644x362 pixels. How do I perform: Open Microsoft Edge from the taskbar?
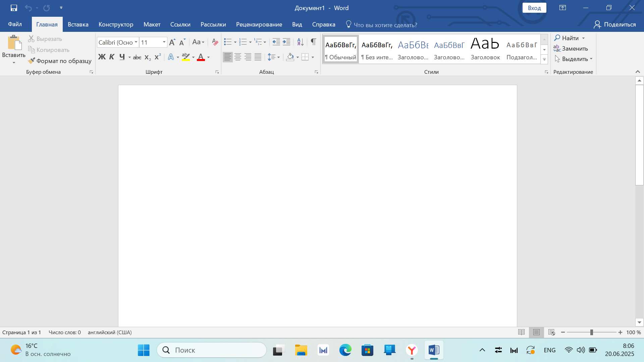click(345, 350)
